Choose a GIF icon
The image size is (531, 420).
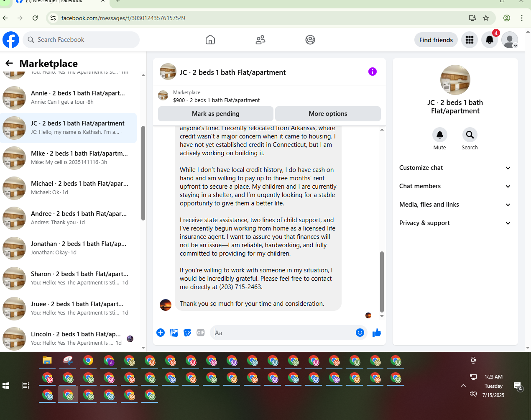(x=201, y=333)
